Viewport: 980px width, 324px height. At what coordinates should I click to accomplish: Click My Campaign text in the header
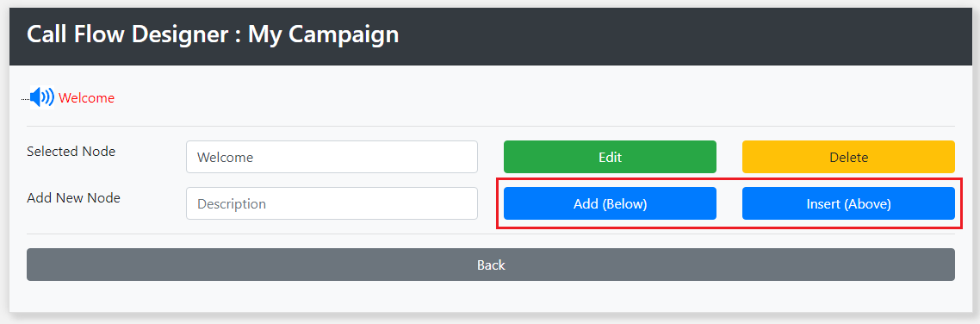pyautogui.click(x=323, y=34)
